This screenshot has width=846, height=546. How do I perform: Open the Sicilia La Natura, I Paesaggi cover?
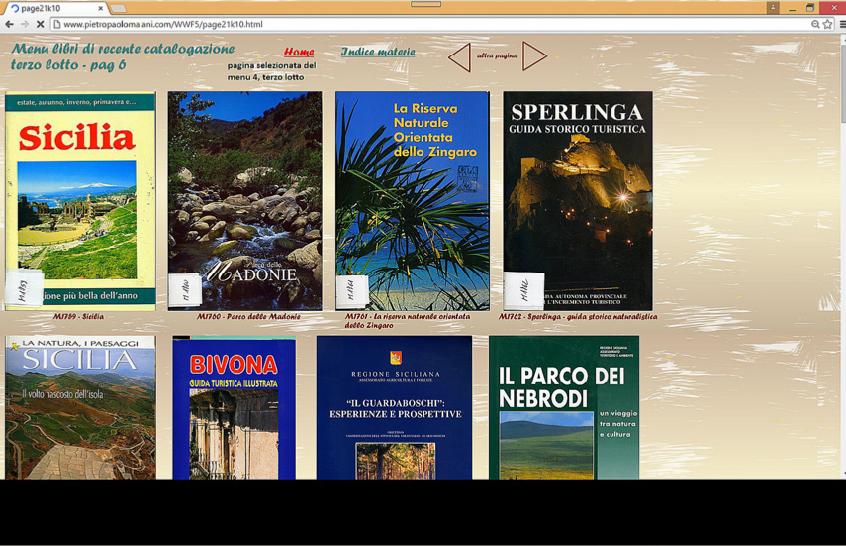[80, 407]
